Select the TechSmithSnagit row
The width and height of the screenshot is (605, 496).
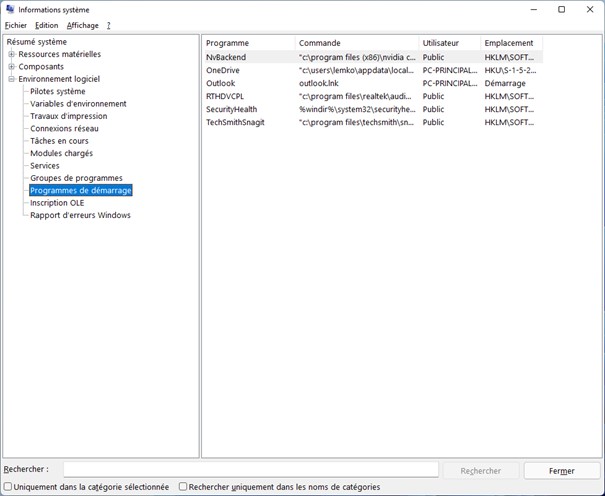pyautogui.click(x=372, y=122)
